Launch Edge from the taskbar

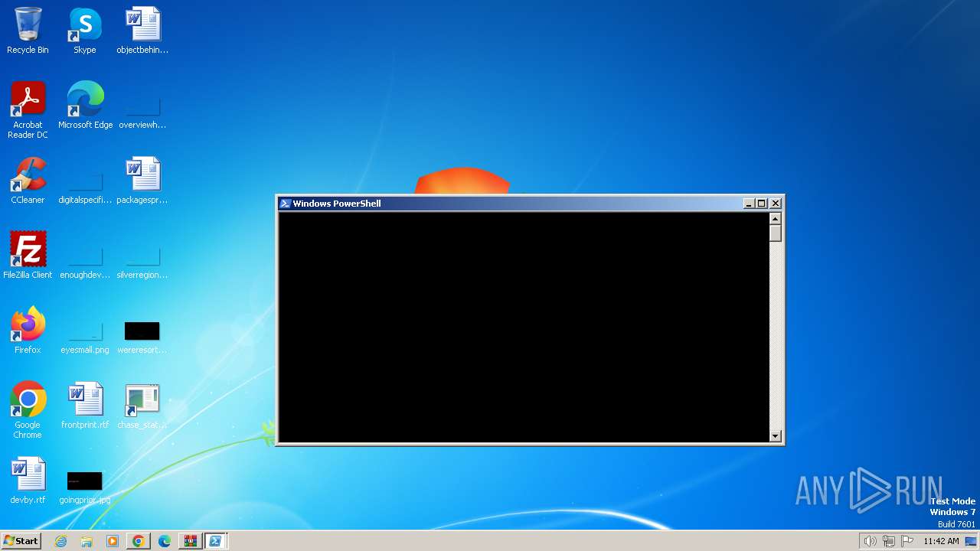[165, 541]
